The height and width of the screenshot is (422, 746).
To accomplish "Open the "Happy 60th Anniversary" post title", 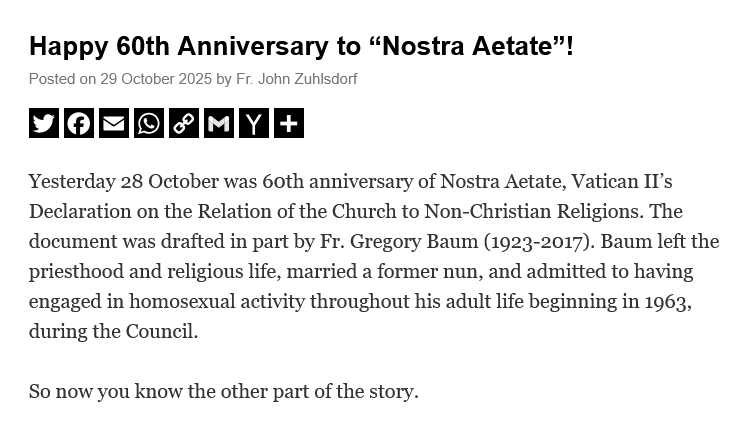I will coord(301,46).
